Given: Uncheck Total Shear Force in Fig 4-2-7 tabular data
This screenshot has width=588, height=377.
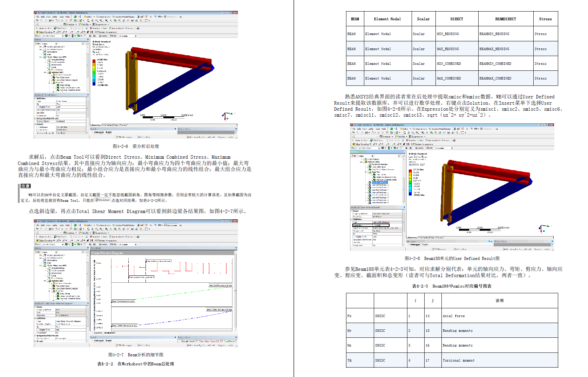Looking at the screenshot, I should [x=197, y=341].
